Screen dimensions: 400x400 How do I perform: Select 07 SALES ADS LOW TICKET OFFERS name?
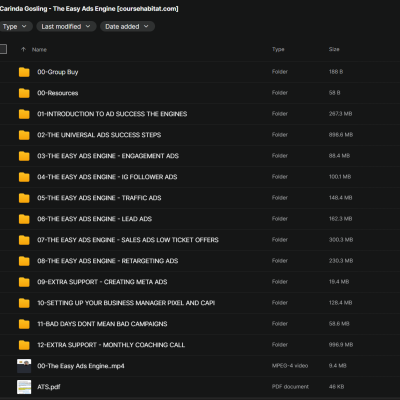(x=128, y=240)
